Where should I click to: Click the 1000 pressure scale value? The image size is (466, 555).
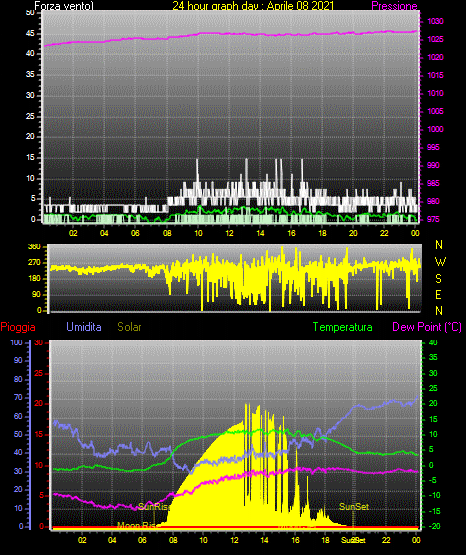pyautogui.click(x=435, y=129)
